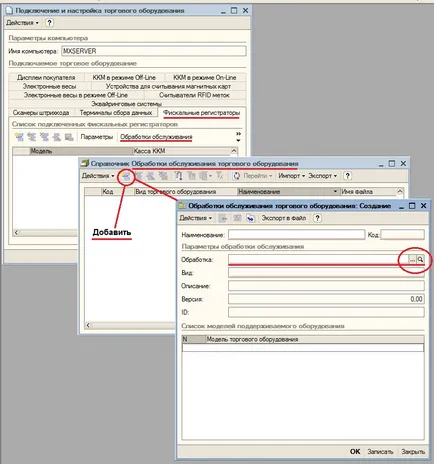Expand the Импорт dropdown menu
Image resolution: width=434 pixels, height=464 pixels.
292,176
